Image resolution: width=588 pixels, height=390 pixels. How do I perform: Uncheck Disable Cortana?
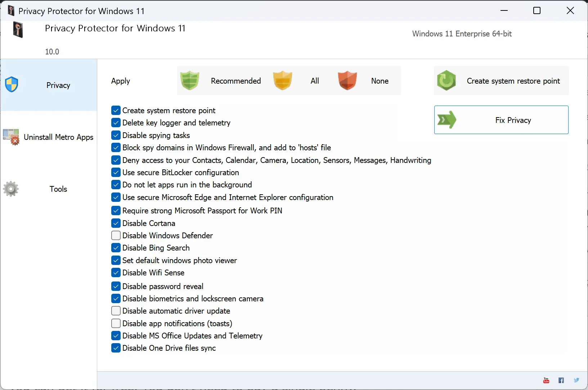click(116, 223)
